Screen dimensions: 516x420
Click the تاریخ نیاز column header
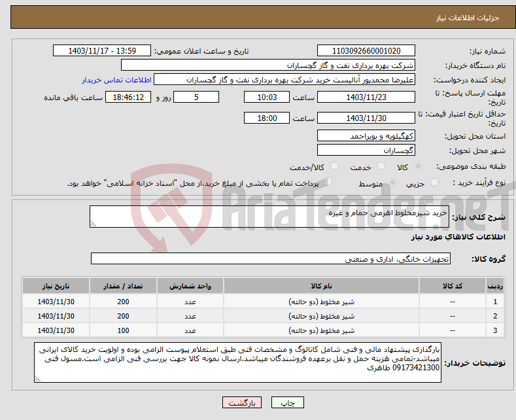56,286
